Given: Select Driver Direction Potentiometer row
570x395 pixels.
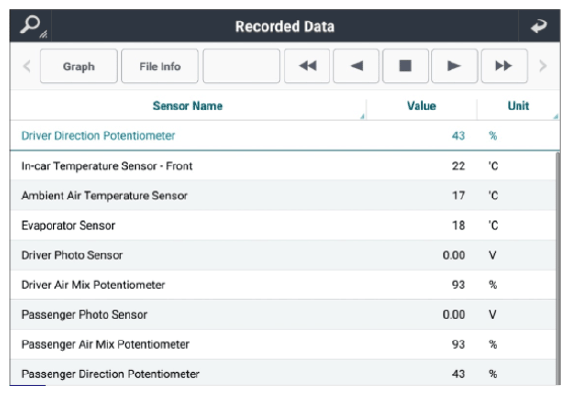Looking at the screenshot, I should pos(285,136).
